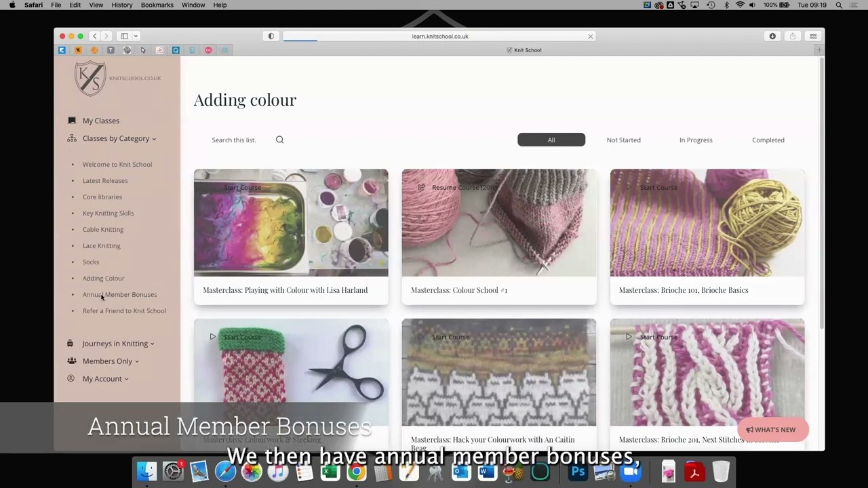Open Excel from the dock

(330, 472)
